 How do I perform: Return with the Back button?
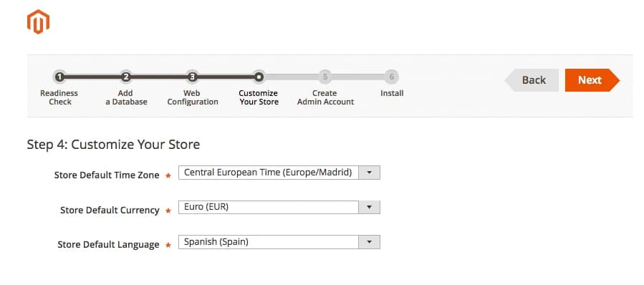532,80
